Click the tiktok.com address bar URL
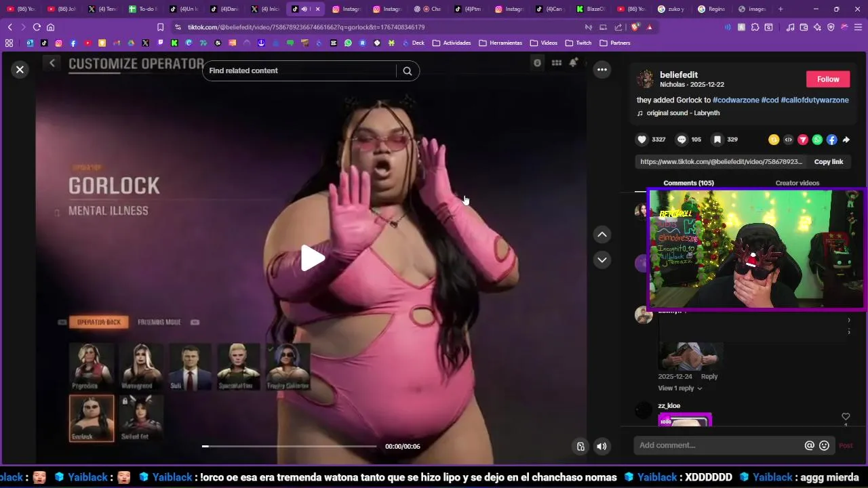 (x=306, y=27)
